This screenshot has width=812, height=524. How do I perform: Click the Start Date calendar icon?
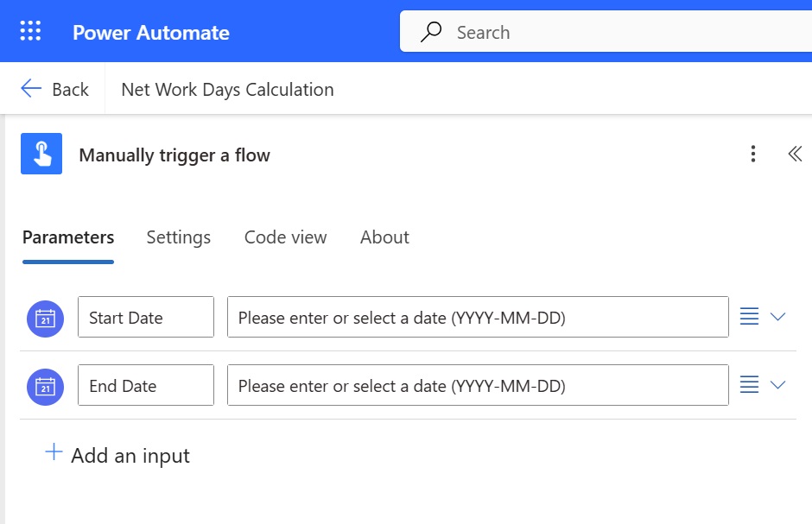point(46,319)
